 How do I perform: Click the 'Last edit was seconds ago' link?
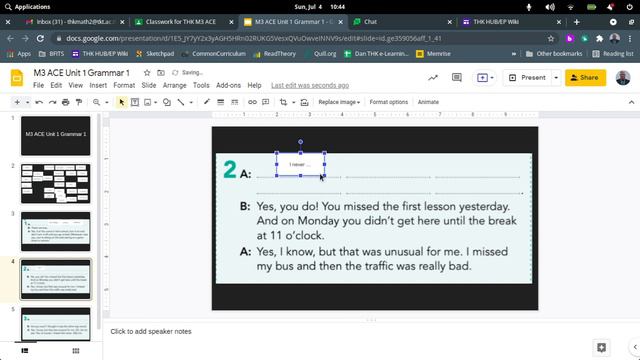pos(310,85)
